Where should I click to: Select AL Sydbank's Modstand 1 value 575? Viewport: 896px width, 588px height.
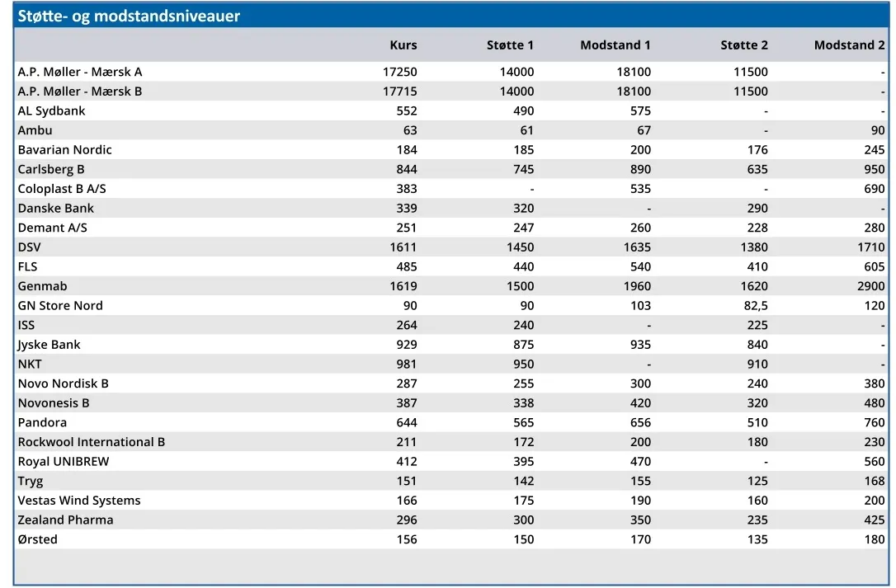pyautogui.click(x=640, y=111)
